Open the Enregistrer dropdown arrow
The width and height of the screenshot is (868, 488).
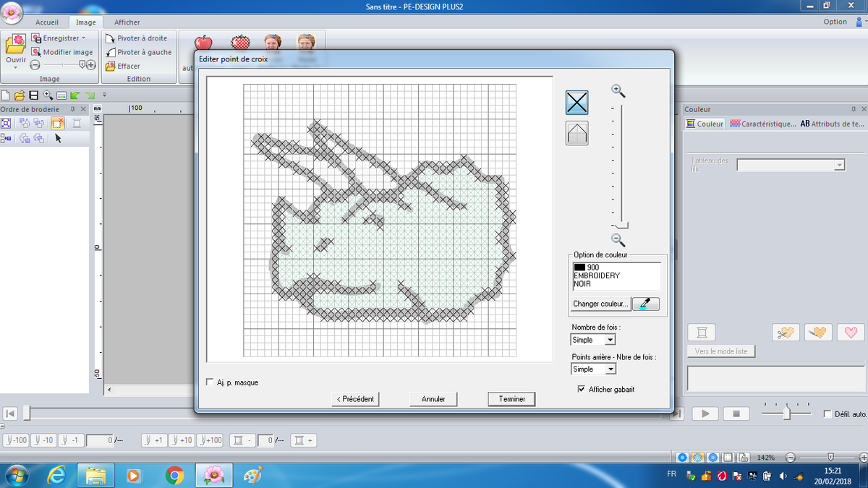tap(83, 38)
